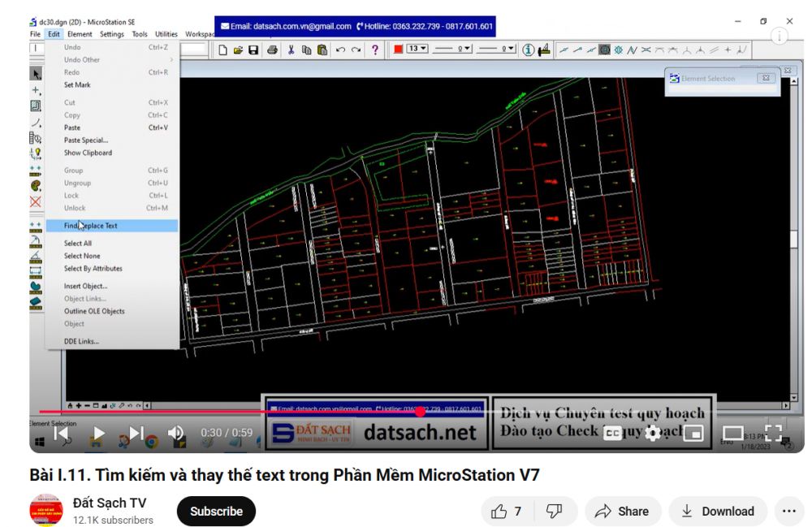Open the level dropdown showing 13
The image size is (812, 527).
(x=417, y=50)
